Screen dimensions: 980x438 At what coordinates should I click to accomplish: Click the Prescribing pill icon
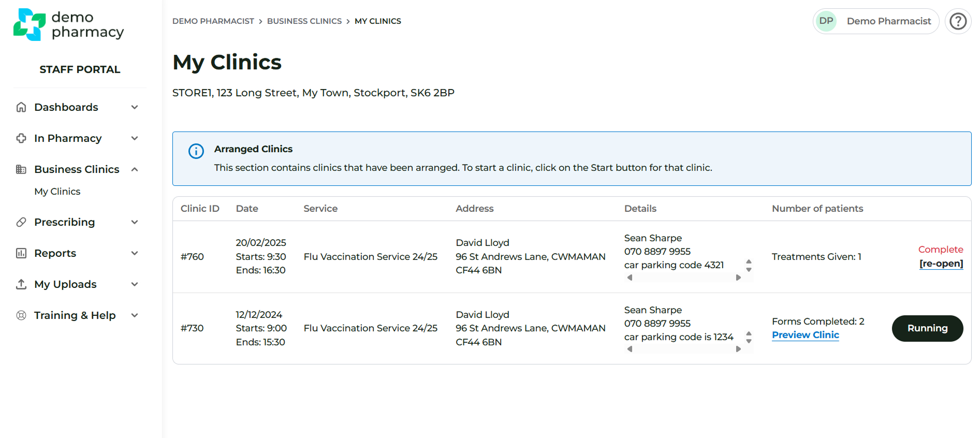point(21,222)
